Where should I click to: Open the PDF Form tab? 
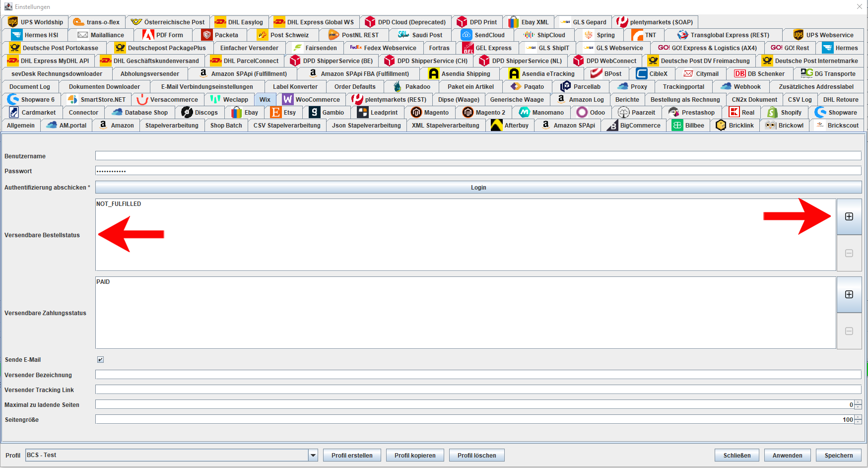[x=163, y=35]
